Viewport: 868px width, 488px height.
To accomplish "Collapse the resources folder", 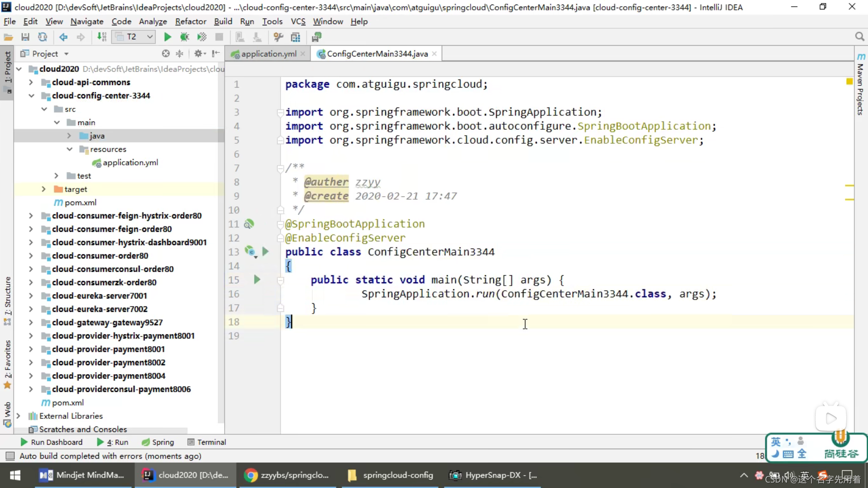I will [x=69, y=149].
